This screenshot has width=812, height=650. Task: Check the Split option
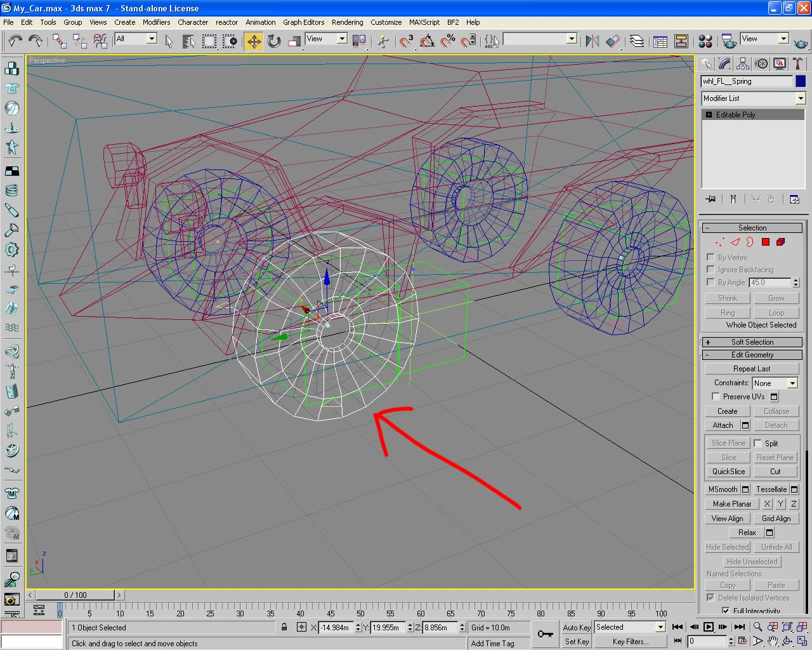757,443
